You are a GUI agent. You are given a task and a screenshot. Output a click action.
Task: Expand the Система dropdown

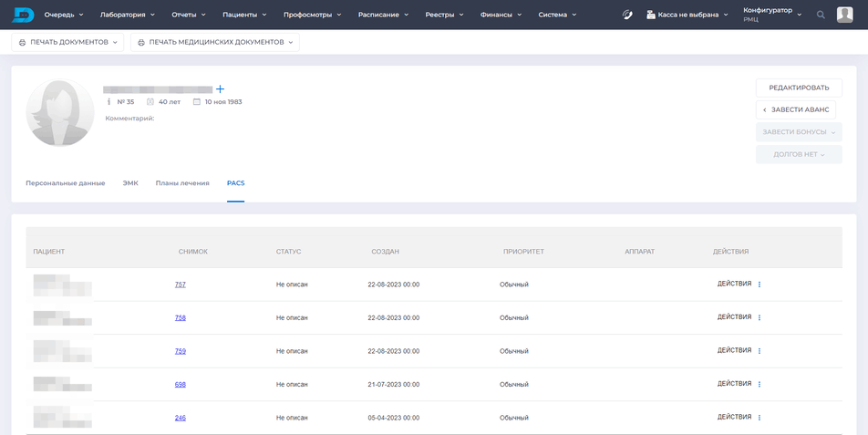click(x=557, y=15)
